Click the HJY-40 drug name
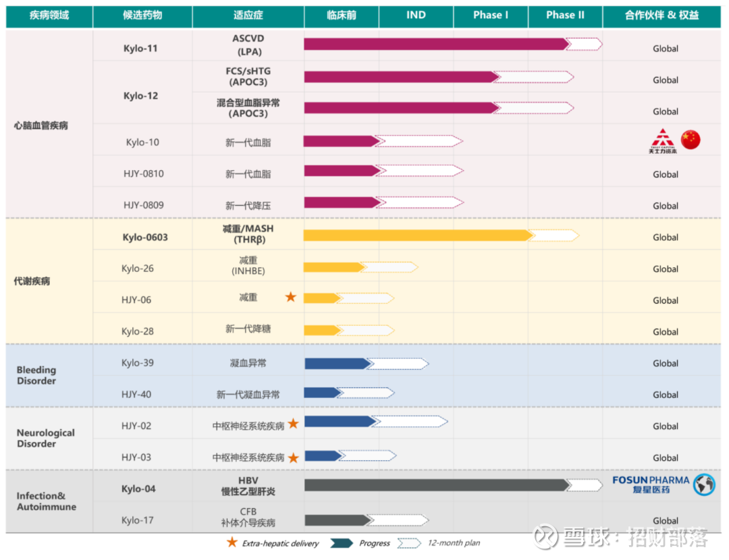Viewport: 729px width, 560px height. pos(136,395)
